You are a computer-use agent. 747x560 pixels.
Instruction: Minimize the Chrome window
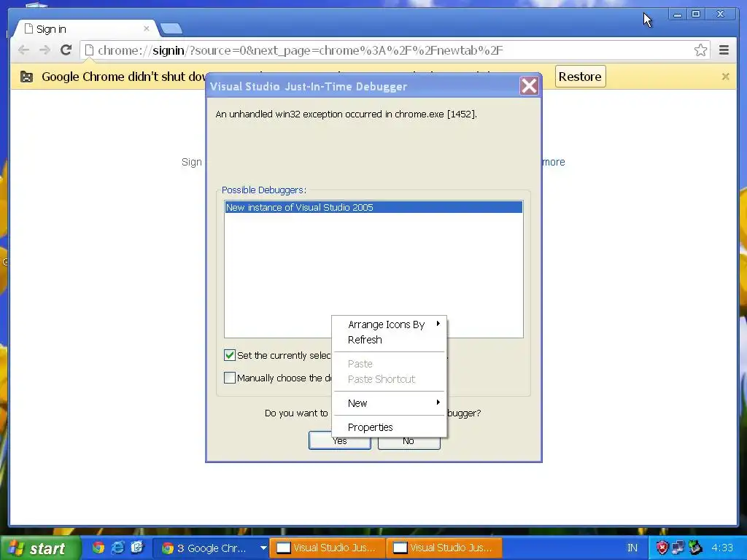pos(677,15)
